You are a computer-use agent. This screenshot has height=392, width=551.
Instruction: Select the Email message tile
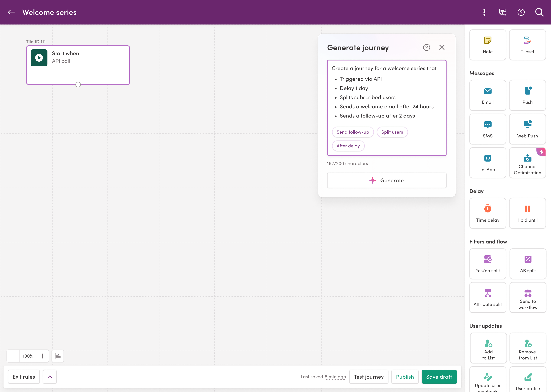click(x=487, y=95)
